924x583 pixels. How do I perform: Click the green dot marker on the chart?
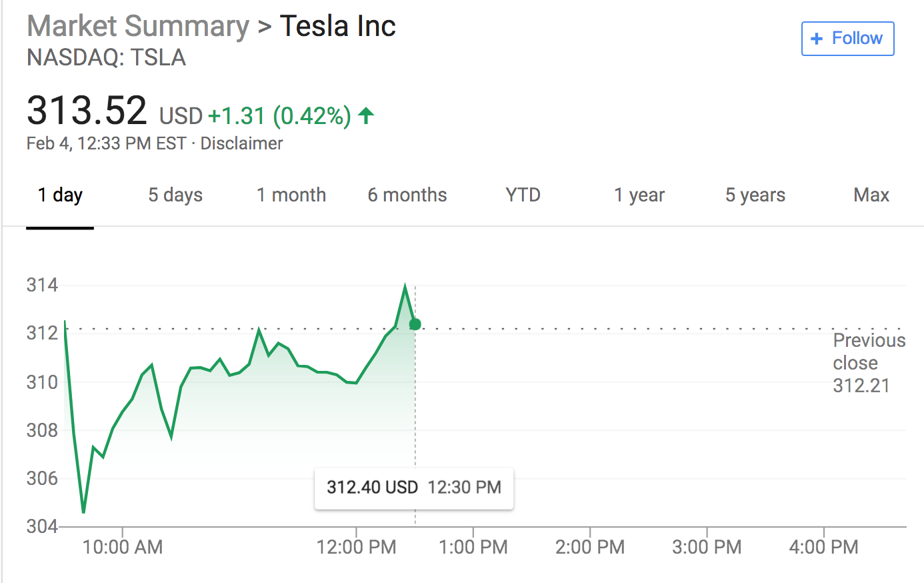(x=415, y=324)
